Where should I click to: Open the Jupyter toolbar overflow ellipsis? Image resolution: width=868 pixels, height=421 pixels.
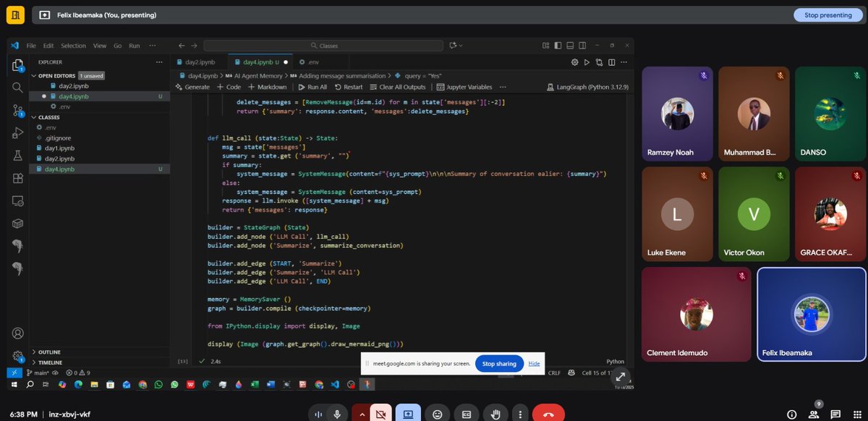(502, 87)
